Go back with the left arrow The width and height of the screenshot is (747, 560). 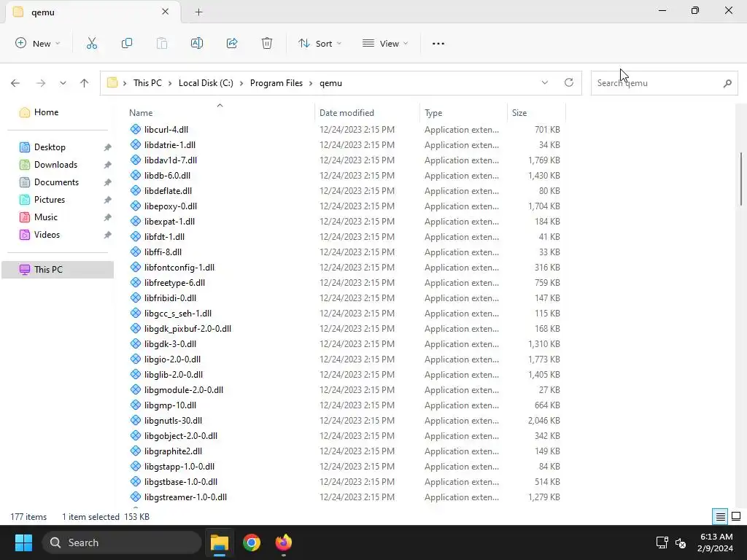click(x=15, y=83)
